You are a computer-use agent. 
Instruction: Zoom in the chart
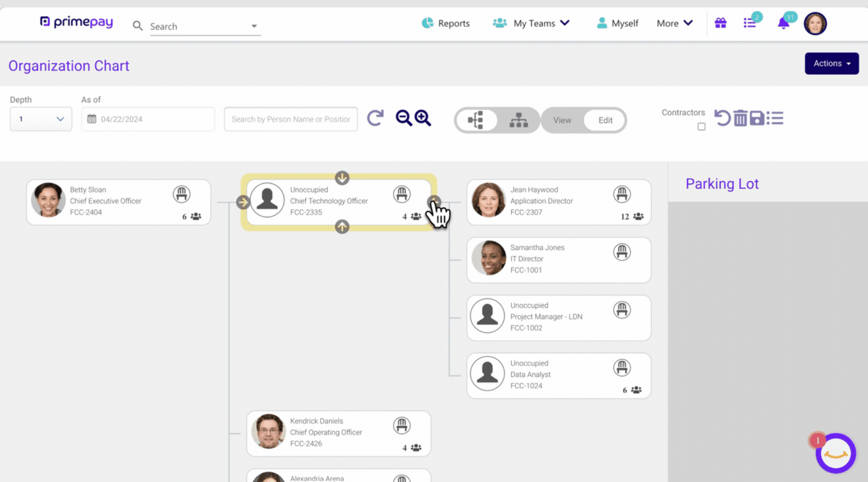pos(423,118)
